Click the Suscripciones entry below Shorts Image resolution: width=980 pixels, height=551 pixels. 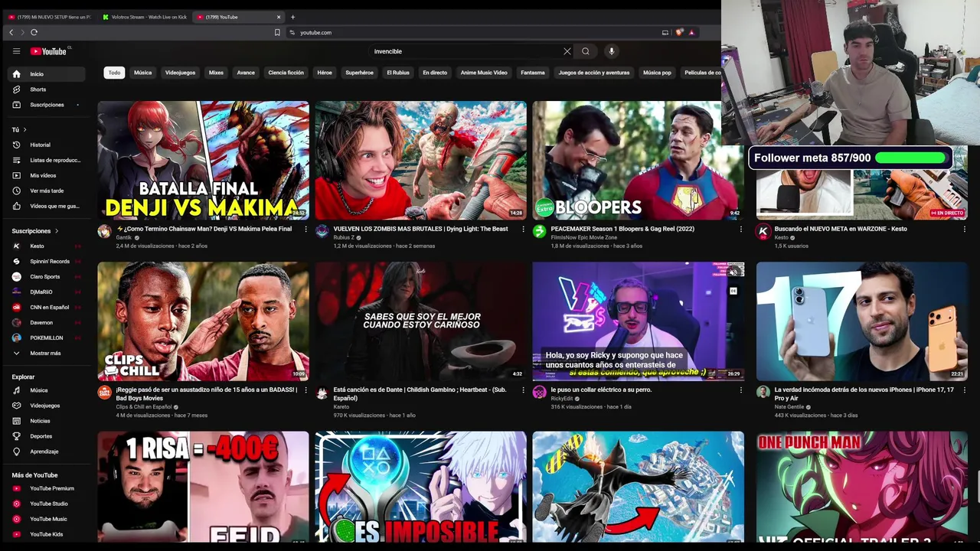click(x=46, y=105)
